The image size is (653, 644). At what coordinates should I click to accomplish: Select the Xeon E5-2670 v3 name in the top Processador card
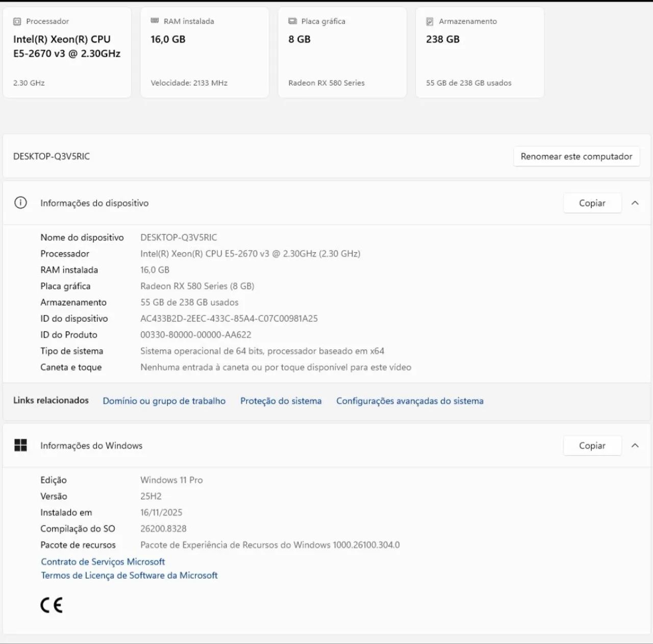[x=67, y=46]
